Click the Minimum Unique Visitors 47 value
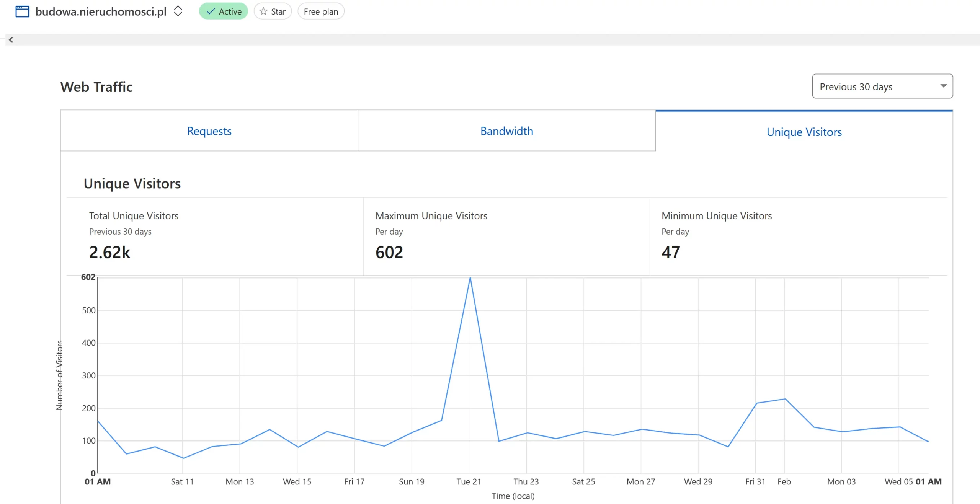The image size is (980, 504). coord(671,252)
